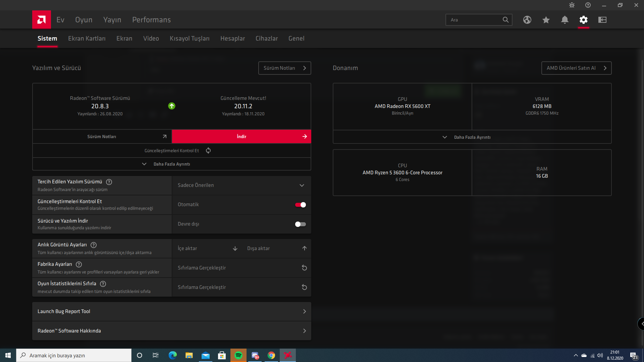
Task: Open the help question mark icon
Action: point(588,5)
